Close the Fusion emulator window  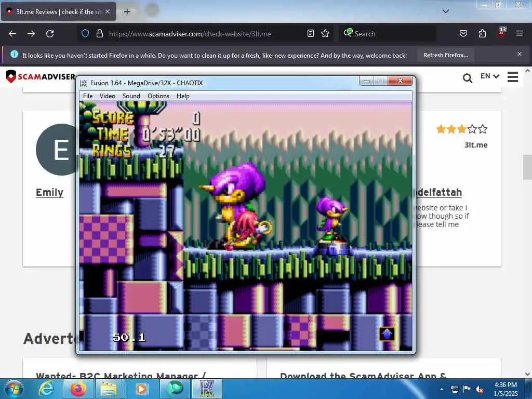tap(400, 81)
